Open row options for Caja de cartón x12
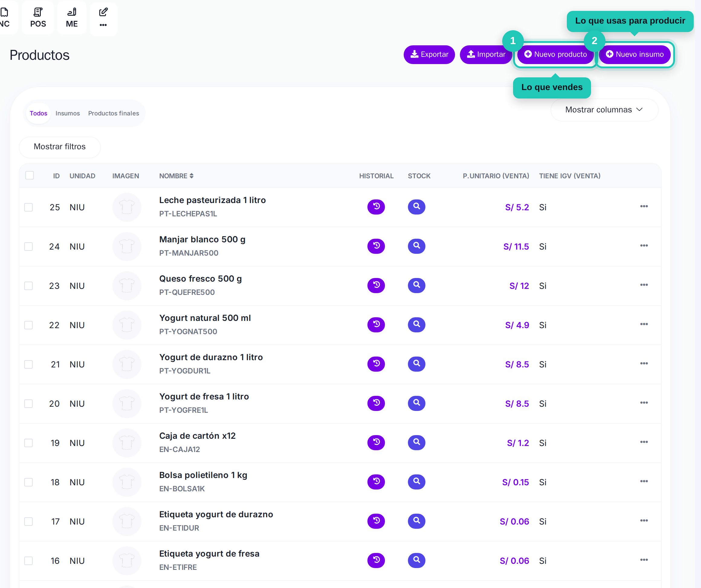The width and height of the screenshot is (701, 588). coord(644,442)
